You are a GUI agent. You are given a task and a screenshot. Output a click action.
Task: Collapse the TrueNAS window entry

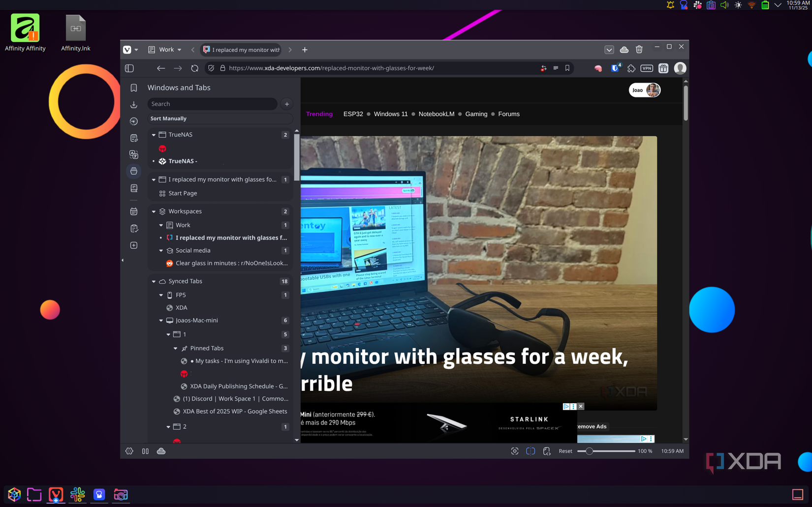[154, 135]
